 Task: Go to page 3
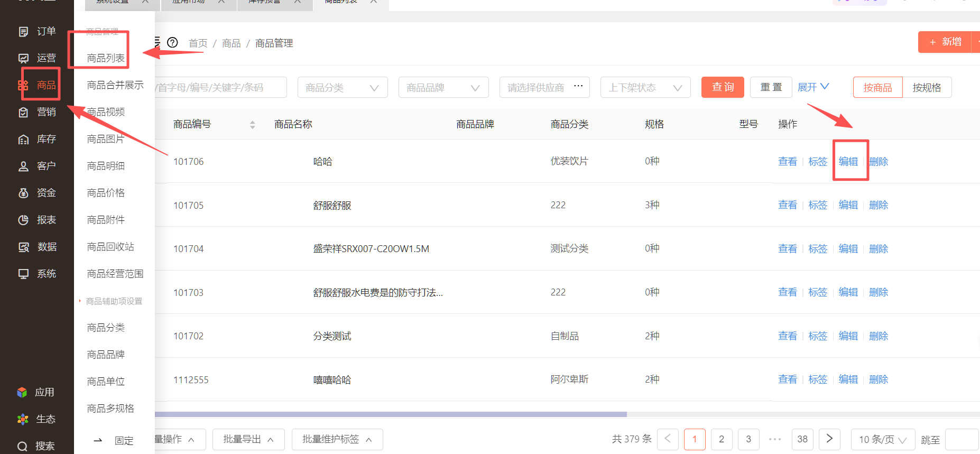[748, 439]
